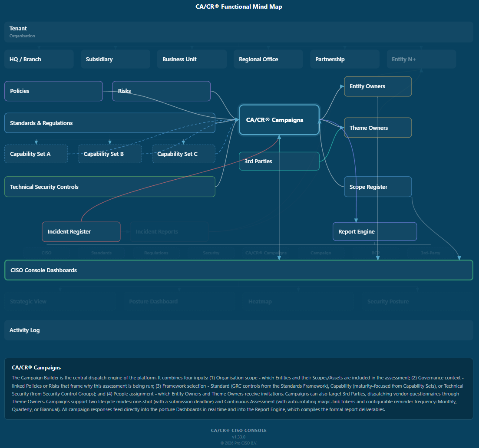This screenshot has width=479, height=448.
Task: Select the highlighted CA/CR Campaigns node
Action: point(279,120)
